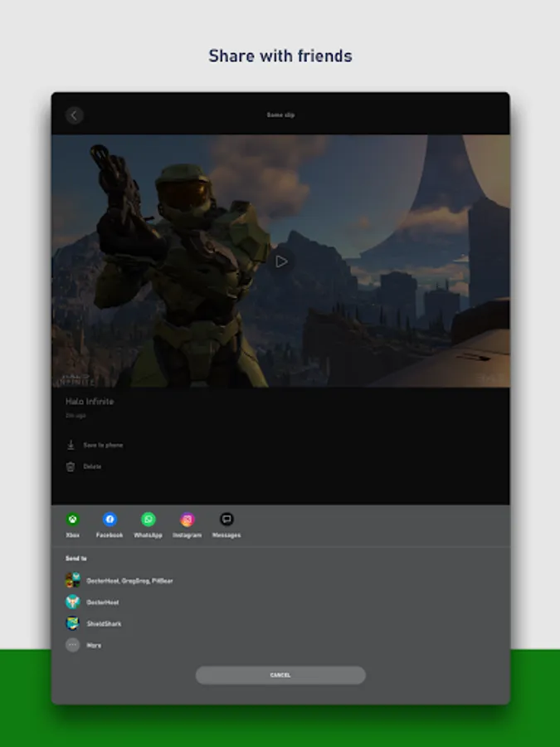
Task: Share the clip via Messages icon
Action: pos(226,520)
